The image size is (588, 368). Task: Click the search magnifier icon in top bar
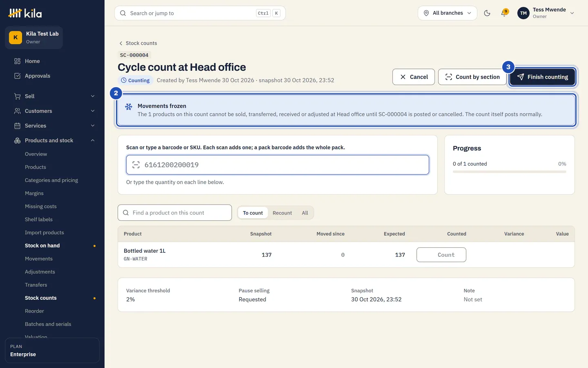(x=123, y=13)
